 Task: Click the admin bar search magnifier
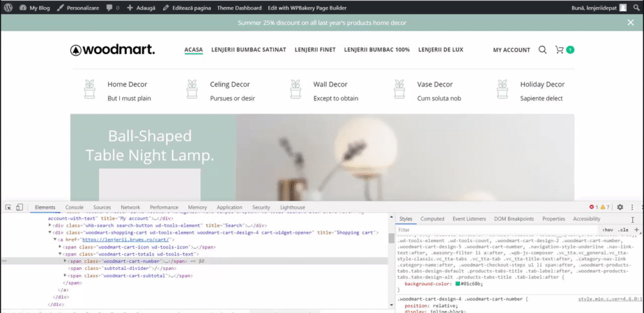click(x=636, y=8)
